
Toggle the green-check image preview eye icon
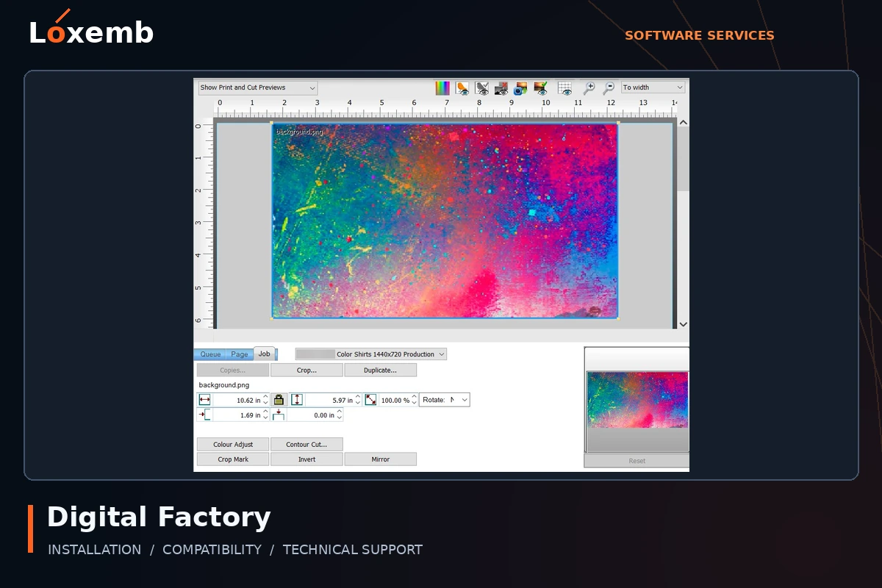(x=541, y=88)
